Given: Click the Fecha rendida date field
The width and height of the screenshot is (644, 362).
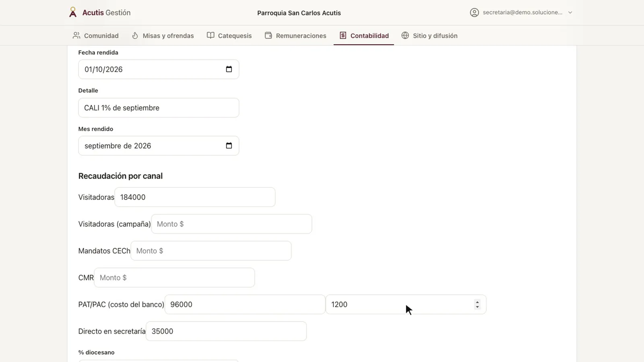Looking at the screenshot, I should pos(159,69).
